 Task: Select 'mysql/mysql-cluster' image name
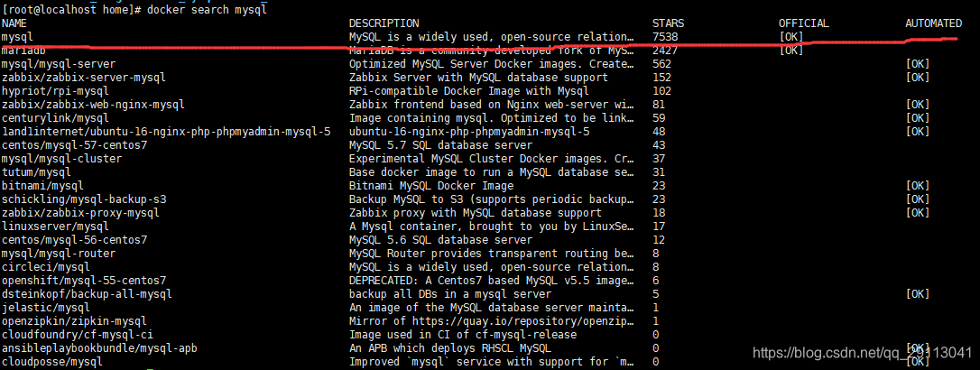click(x=62, y=159)
